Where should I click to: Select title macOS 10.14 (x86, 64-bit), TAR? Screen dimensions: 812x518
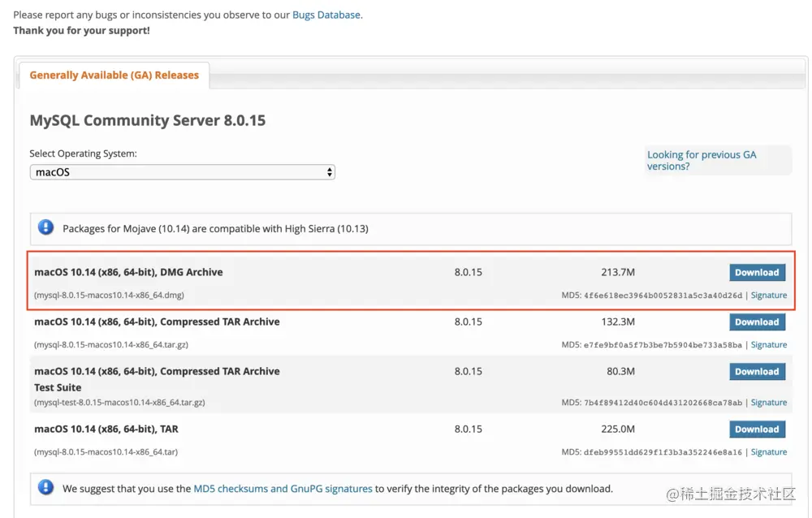pyautogui.click(x=106, y=430)
